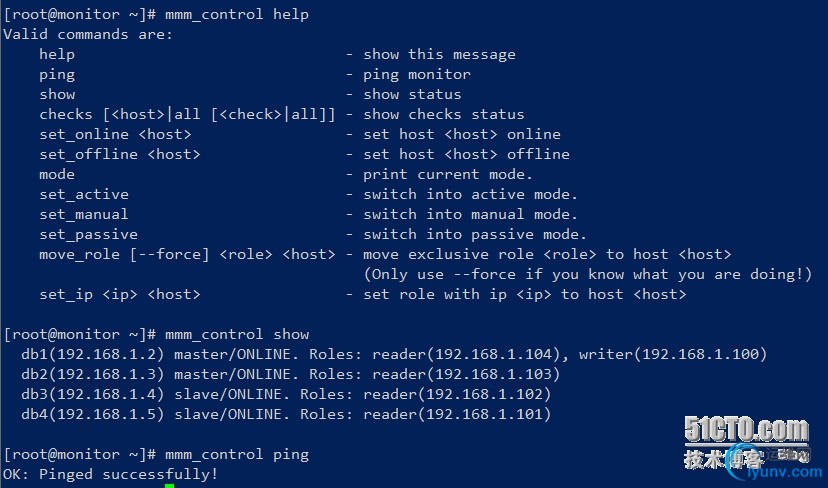Click the 'mmm_control show' command text
Image resolution: width=828 pixels, height=488 pixels.
pos(237,334)
